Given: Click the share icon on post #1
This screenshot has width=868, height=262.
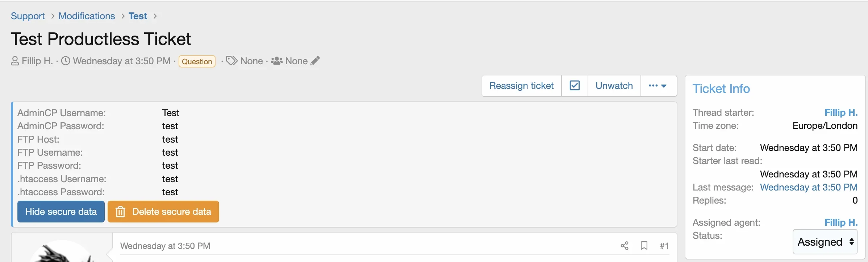Looking at the screenshot, I should coord(625,246).
